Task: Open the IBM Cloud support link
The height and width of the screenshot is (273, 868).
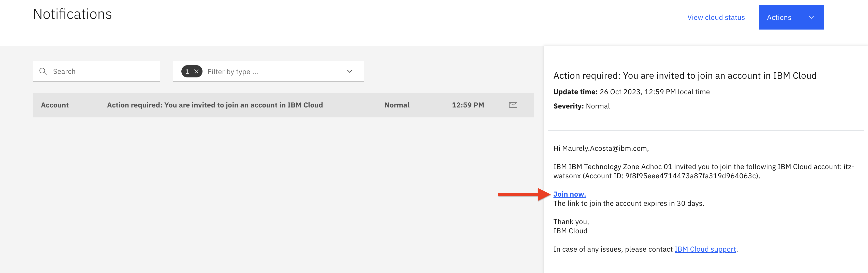Action: pos(705,249)
